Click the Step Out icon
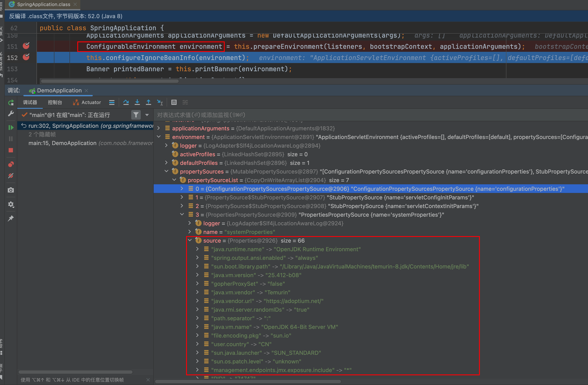588x385 pixels. click(149, 103)
